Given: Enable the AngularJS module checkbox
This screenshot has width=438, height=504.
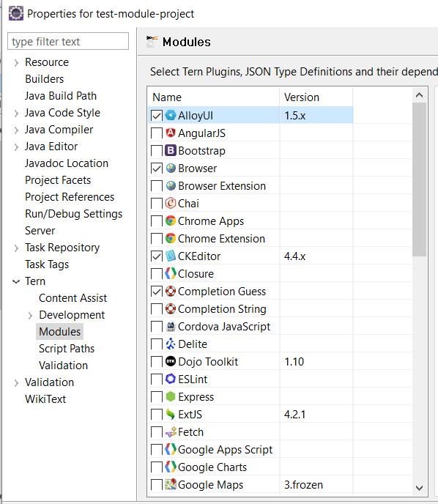Looking at the screenshot, I should coord(157,133).
